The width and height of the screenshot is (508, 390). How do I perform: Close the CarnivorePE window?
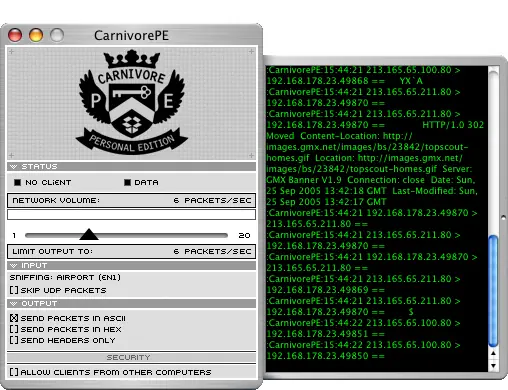tap(15, 35)
